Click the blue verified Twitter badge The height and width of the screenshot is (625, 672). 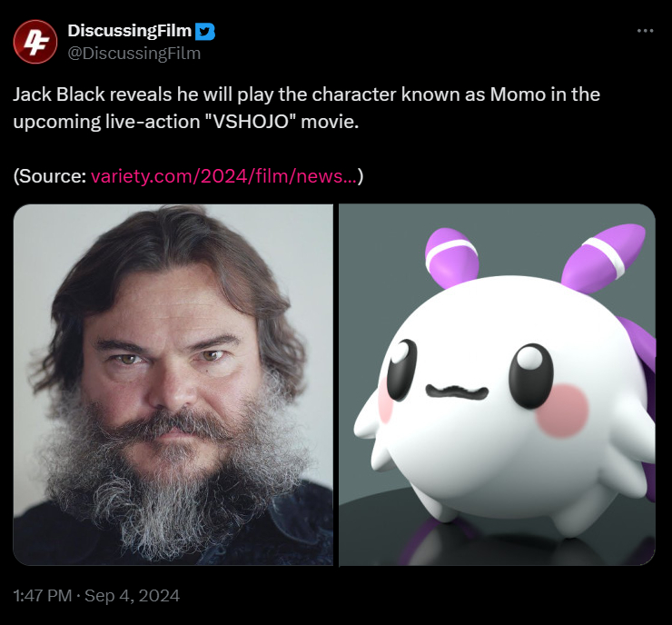point(205,31)
